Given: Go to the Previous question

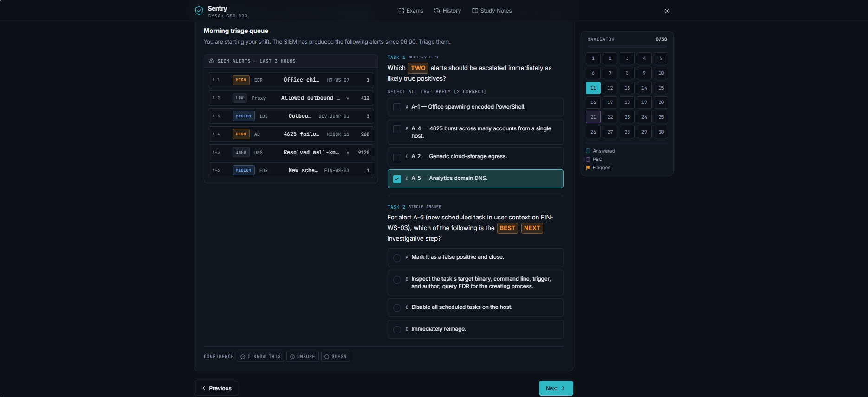Looking at the screenshot, I should pos(216,388).
